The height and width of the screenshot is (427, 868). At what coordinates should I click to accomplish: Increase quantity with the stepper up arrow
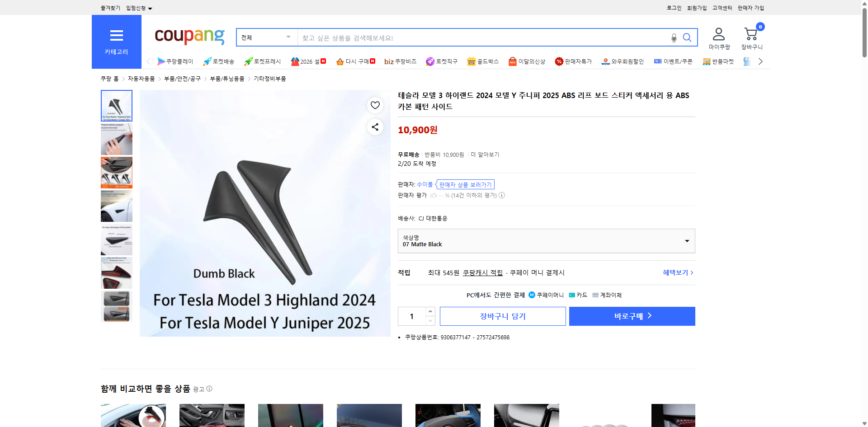coord(430,311)
